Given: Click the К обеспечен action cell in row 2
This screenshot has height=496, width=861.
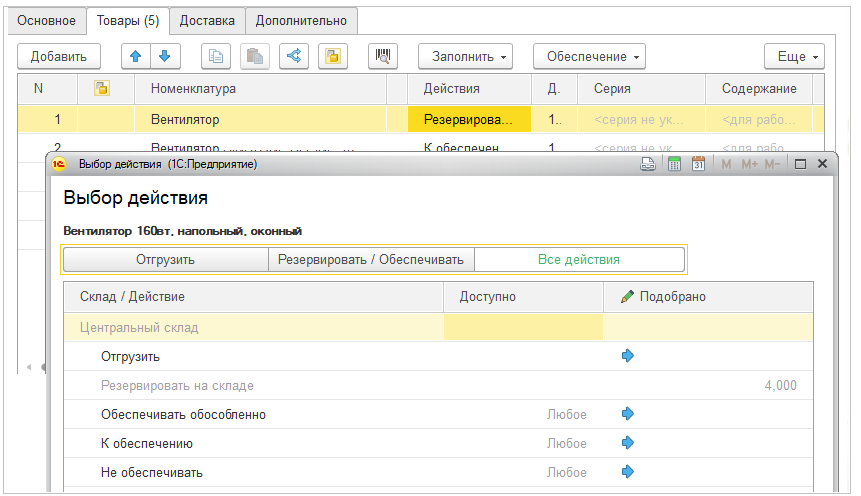Looking at the screenshot, I should 469,145.
